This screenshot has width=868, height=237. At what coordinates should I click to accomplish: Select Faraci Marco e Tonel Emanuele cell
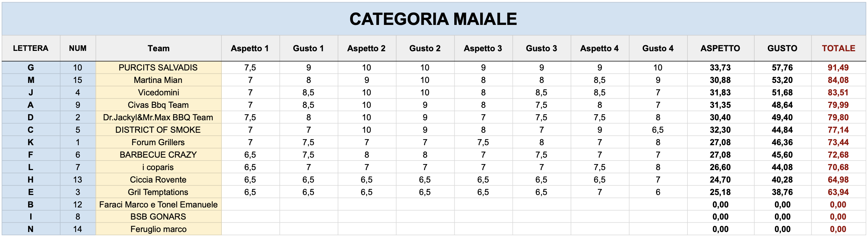click(x=159, y=205)
